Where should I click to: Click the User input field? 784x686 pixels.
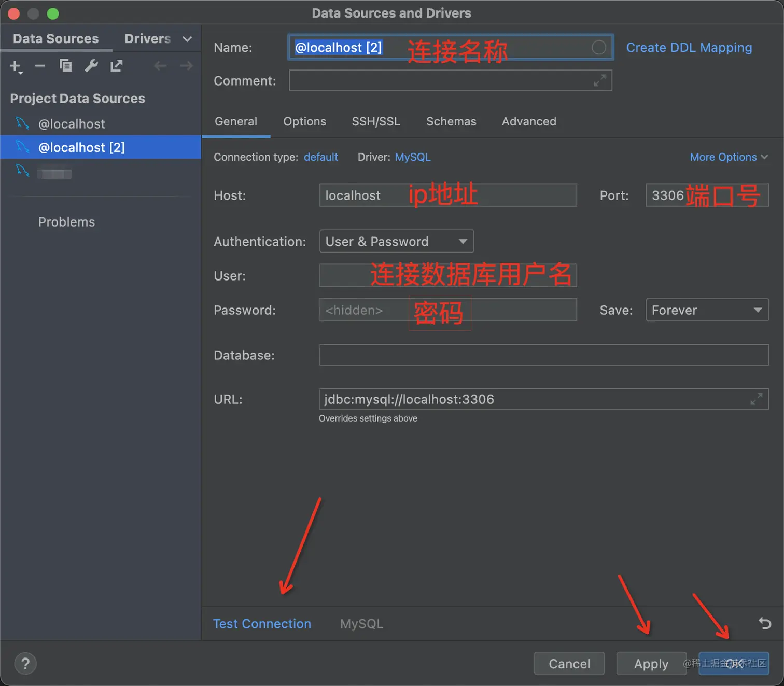point(448,275)
